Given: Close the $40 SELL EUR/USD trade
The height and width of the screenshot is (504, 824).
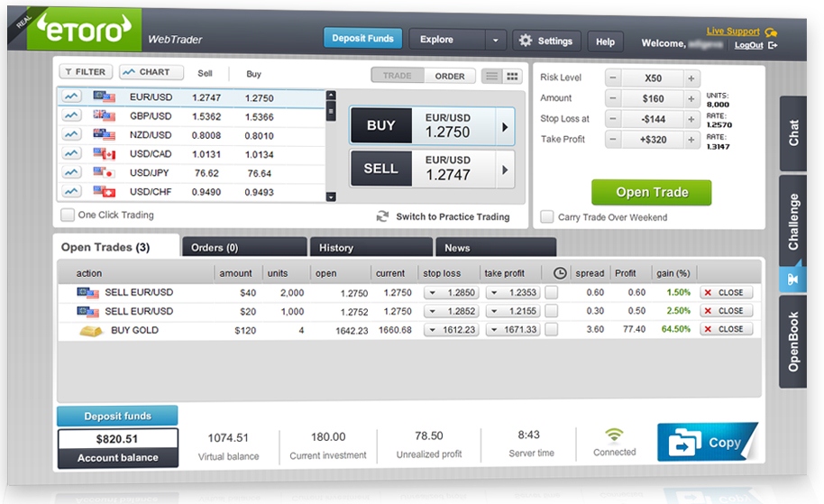Looking at the screenshot, I should (727, 292).
